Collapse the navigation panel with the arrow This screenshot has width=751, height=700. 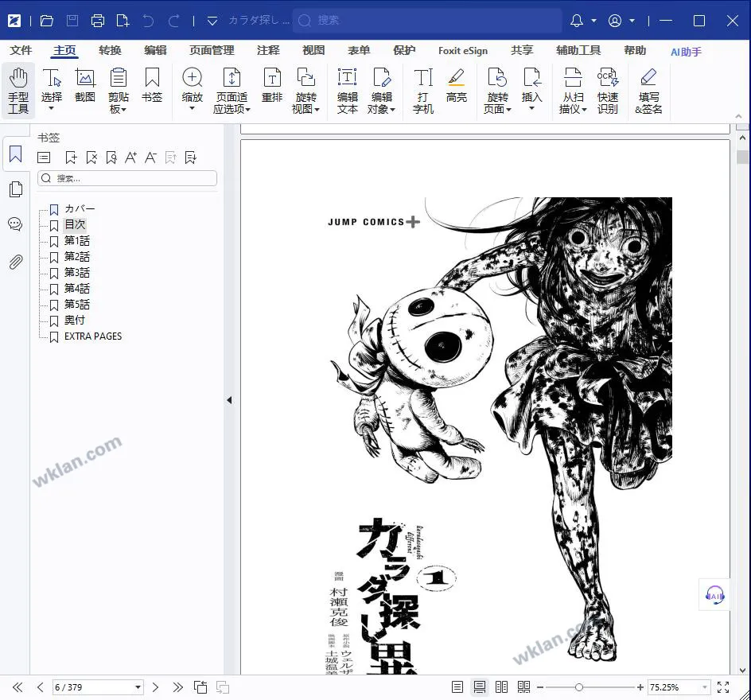click(229, 400)
